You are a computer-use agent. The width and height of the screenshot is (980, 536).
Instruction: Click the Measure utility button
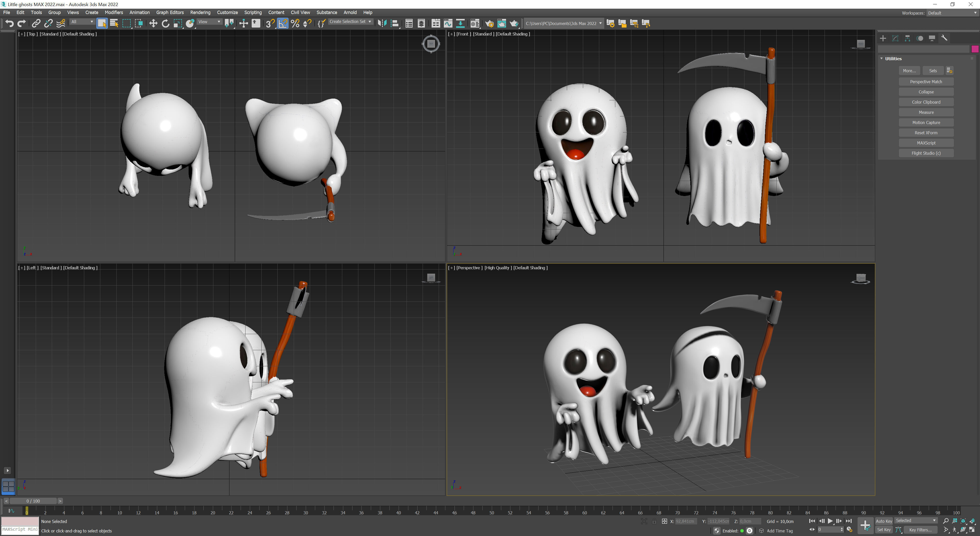(926, 112)
